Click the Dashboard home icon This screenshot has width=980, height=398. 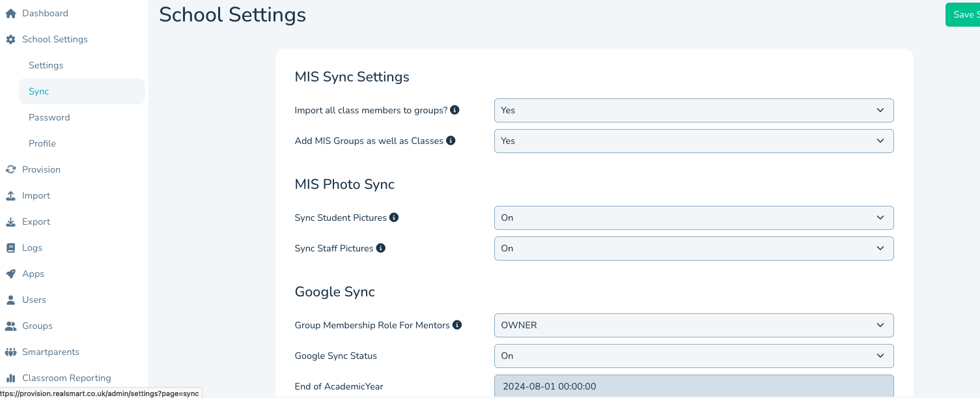pyautogui.click(x=10, y=13)
